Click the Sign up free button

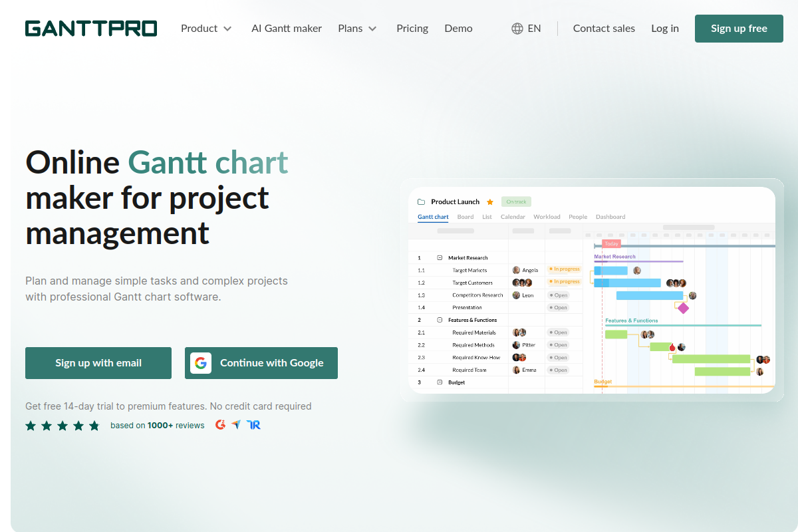[x=739, y=29]
